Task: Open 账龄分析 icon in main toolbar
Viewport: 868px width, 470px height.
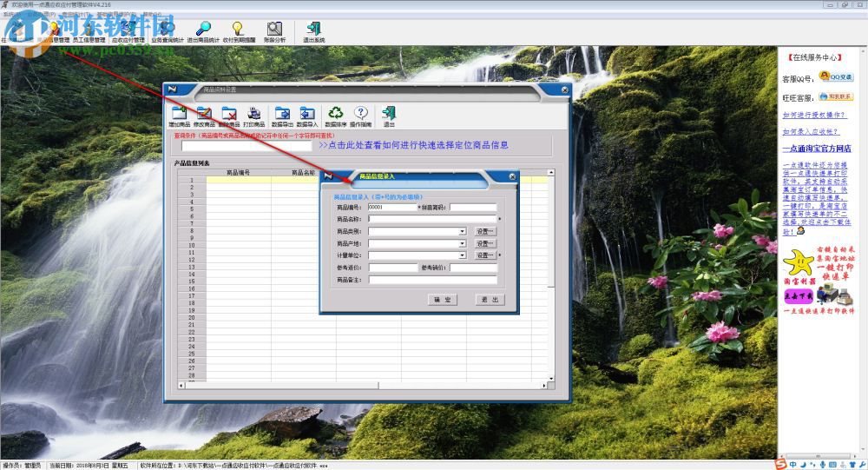Action: pyautogui.click(x=274, y=32)
